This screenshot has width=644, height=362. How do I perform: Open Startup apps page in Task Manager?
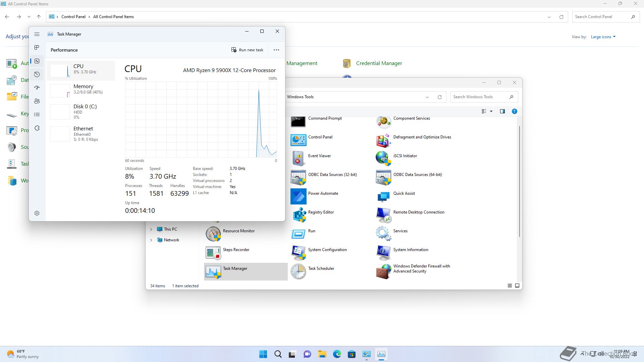37,88
